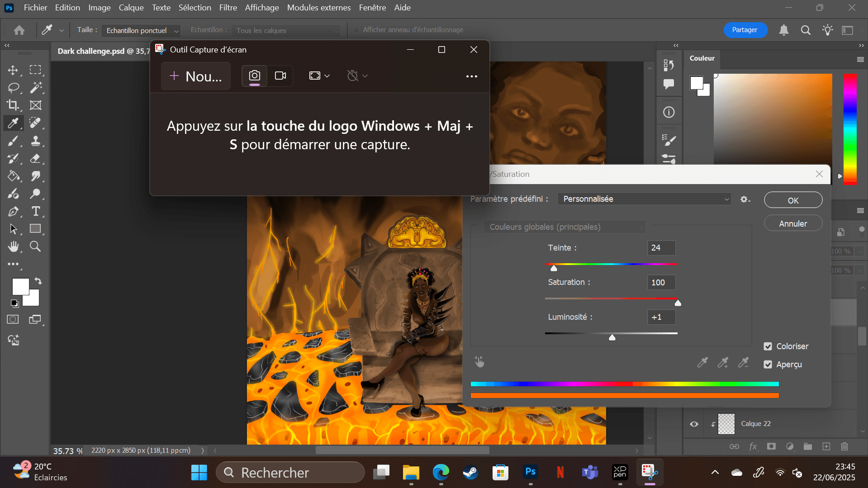Select the Spot Healing Brush tool

click(35, 123)
